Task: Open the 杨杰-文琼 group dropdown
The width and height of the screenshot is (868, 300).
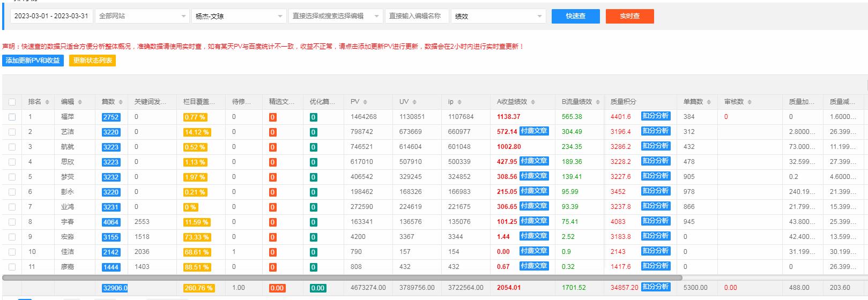Action: tap(239, 16)
